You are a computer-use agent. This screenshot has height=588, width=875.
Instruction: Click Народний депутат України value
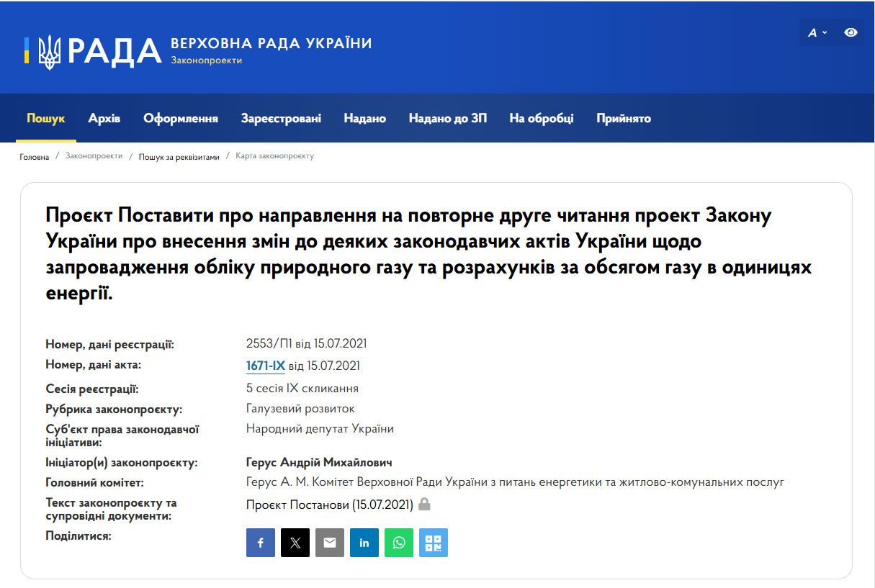(320, 428)
